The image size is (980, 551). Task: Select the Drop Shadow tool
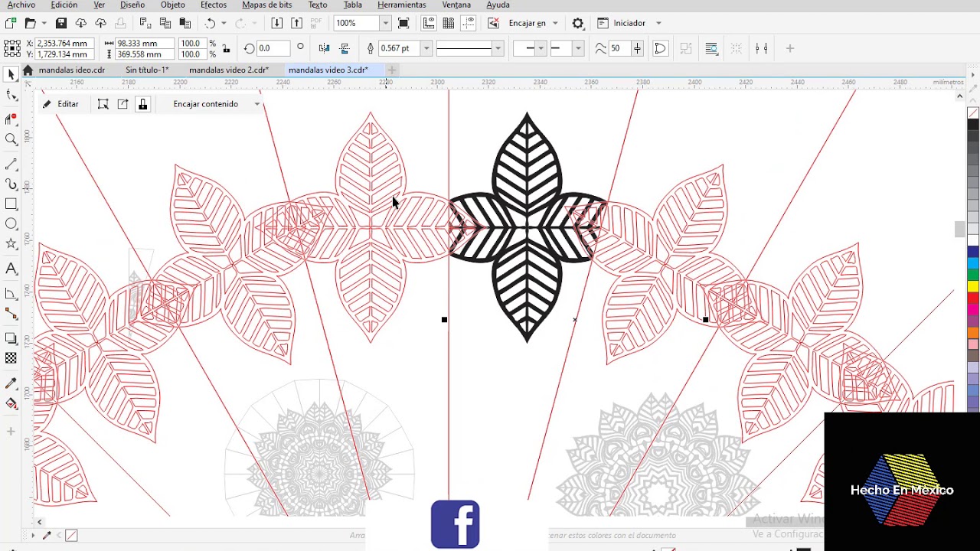pyautogui.click(x=11, y=338)
